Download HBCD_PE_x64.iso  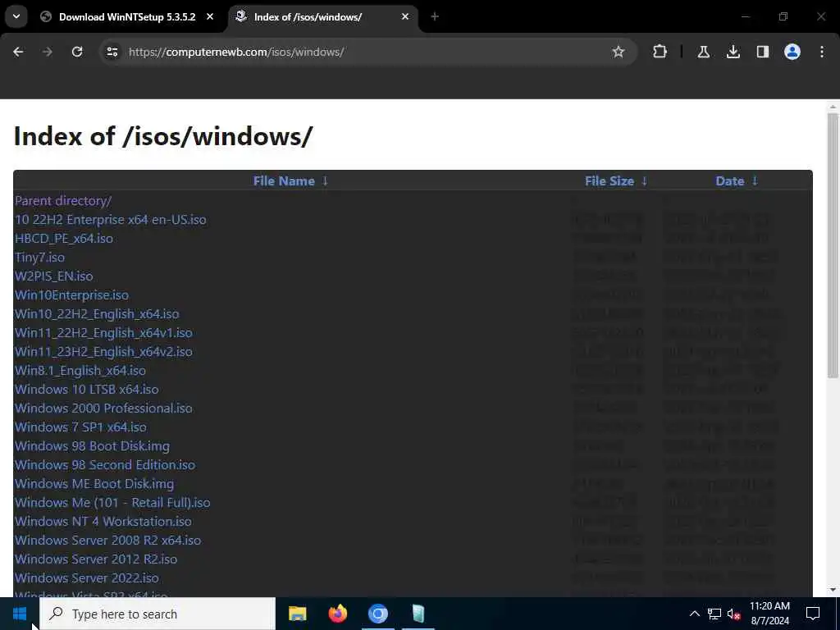pyautogui.click(x=64, y=239)
